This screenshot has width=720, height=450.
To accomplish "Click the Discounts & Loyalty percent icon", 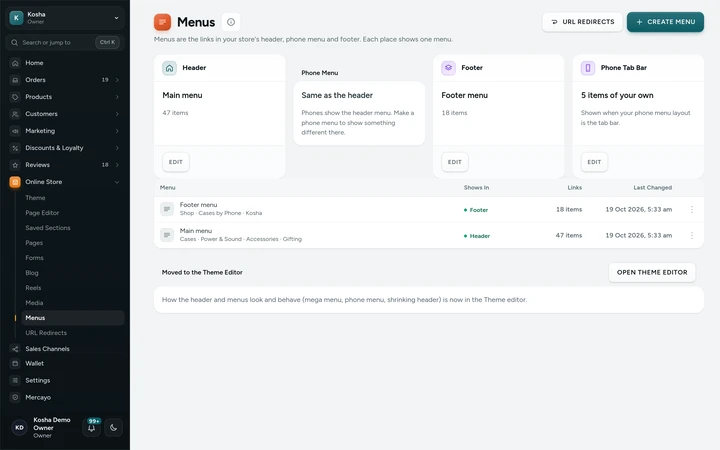I will [15, 148].
